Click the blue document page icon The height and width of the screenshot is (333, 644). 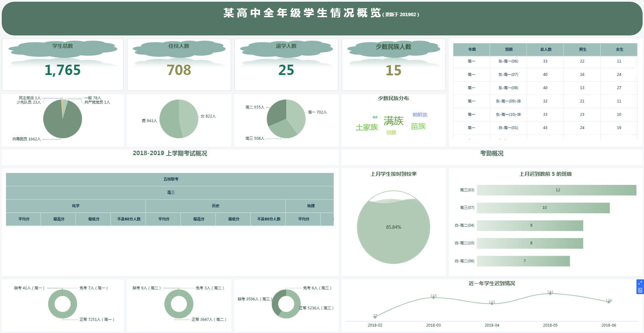pyautogui.click(x=640, y=290)
